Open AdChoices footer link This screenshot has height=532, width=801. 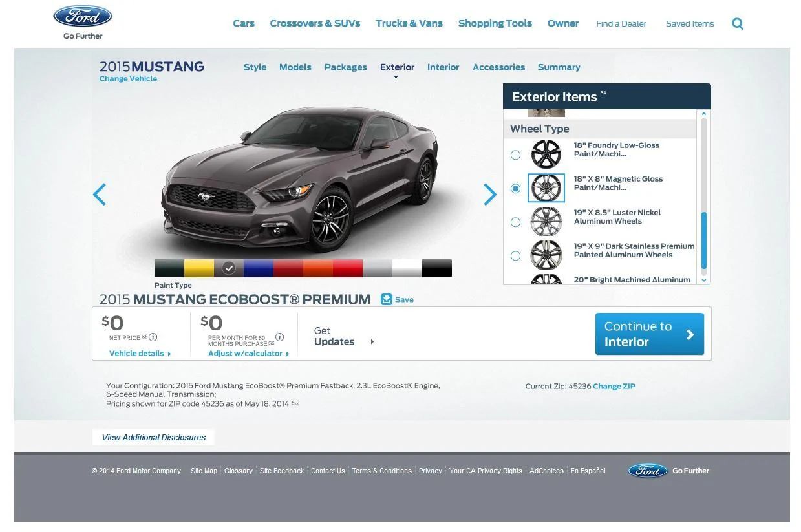[x=546, y=471]
